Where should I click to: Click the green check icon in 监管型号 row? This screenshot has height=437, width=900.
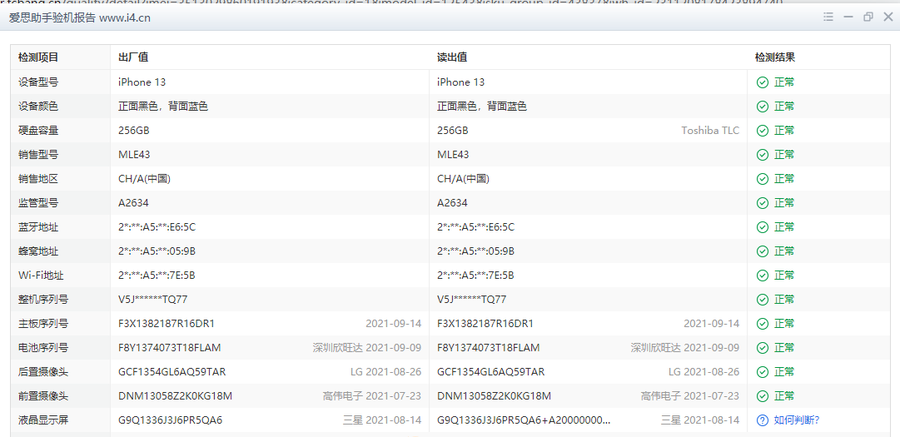(762, 203)
